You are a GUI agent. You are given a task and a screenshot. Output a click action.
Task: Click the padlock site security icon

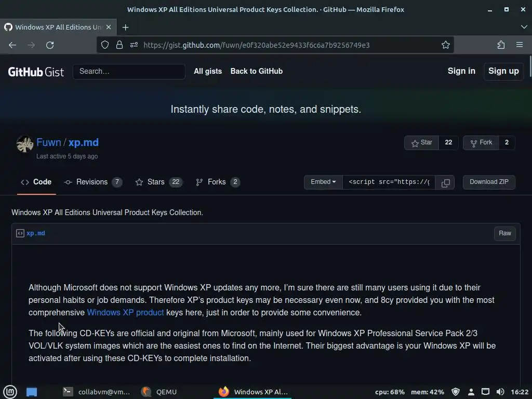[x=119, y=45]
